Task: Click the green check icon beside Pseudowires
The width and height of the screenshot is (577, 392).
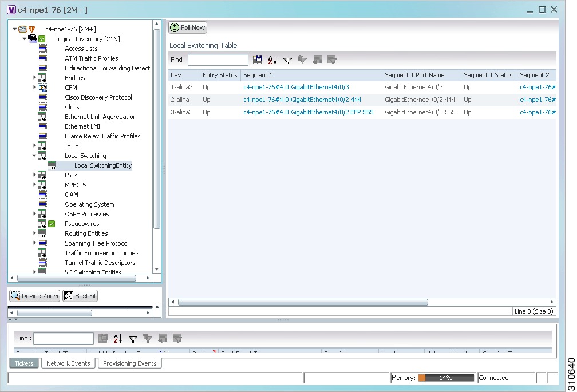Action: (52, 224)
